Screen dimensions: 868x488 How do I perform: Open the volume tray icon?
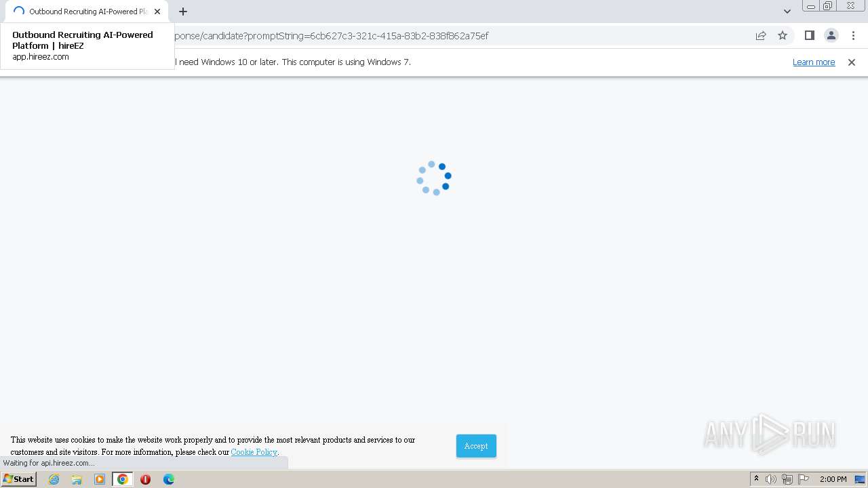coord(771,479)
